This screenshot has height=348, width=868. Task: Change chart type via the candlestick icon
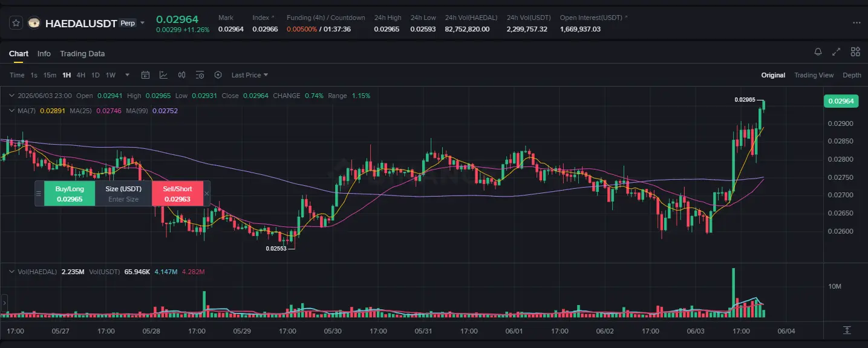tap(181, 75)
